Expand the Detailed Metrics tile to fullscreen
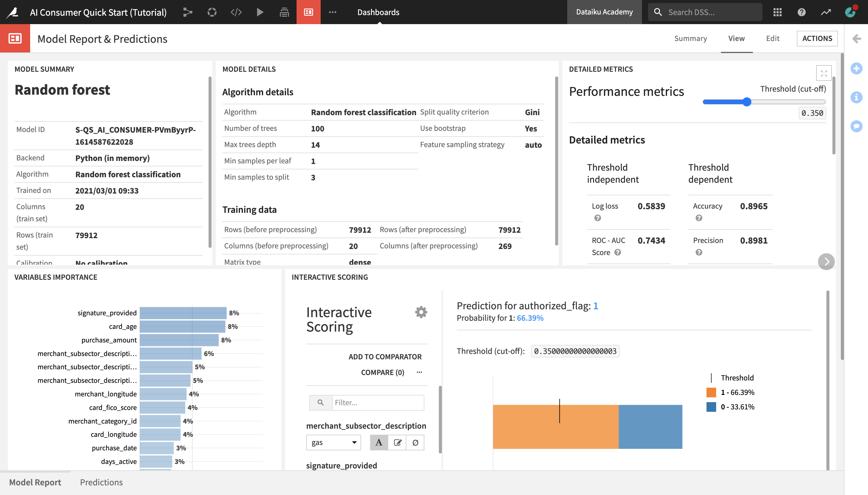868x495 pixels. (x=823, y=73)
